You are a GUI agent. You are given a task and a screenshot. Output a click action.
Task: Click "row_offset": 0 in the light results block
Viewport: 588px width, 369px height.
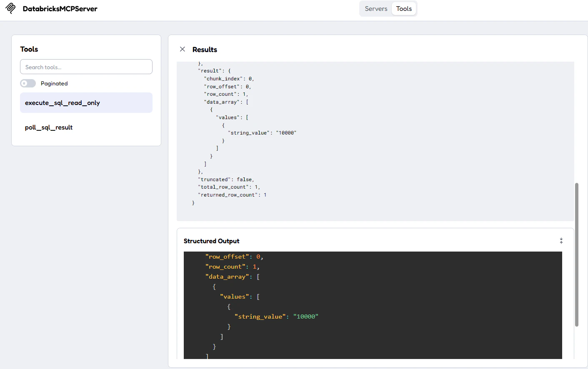click(228, 87)
